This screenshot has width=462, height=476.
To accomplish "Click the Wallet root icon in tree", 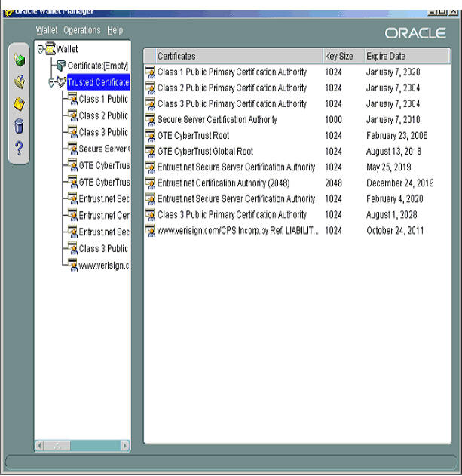I will [50, 48].
